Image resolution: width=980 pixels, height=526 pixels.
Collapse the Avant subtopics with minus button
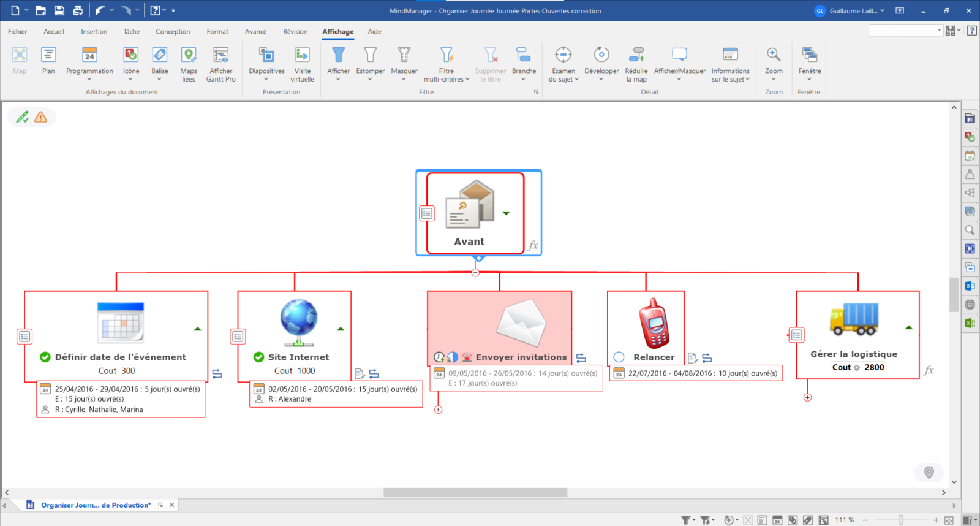[475, 272]
